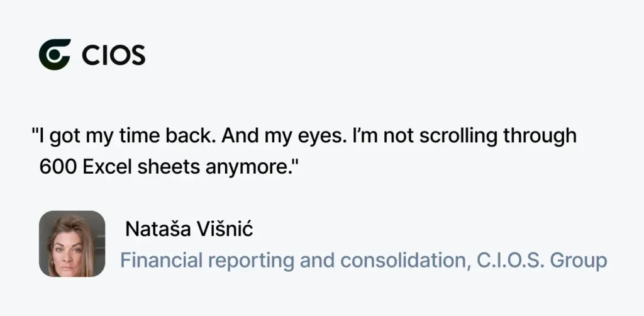Click the surname Višnić
This screenshot has height=316, width=644.
click(225, 229)
